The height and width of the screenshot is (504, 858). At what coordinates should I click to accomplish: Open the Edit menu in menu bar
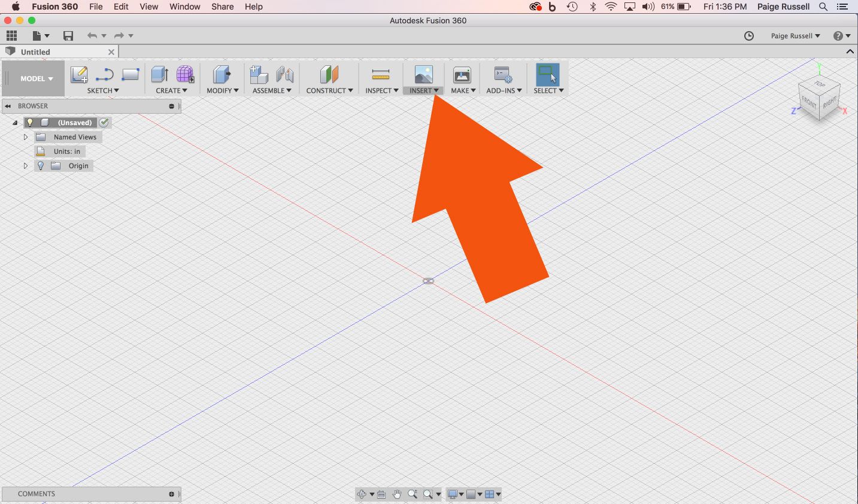(x=121, y=7)
